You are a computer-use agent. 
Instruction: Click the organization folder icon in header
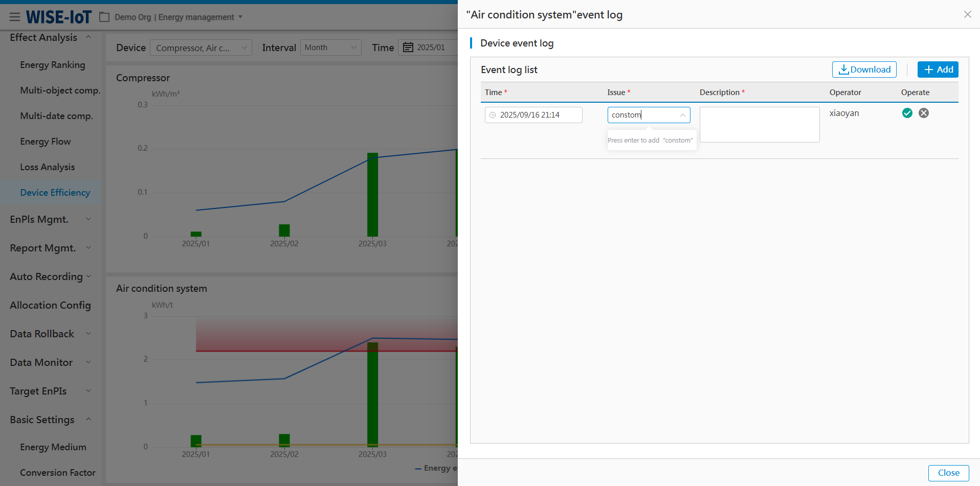coord(104,17)
